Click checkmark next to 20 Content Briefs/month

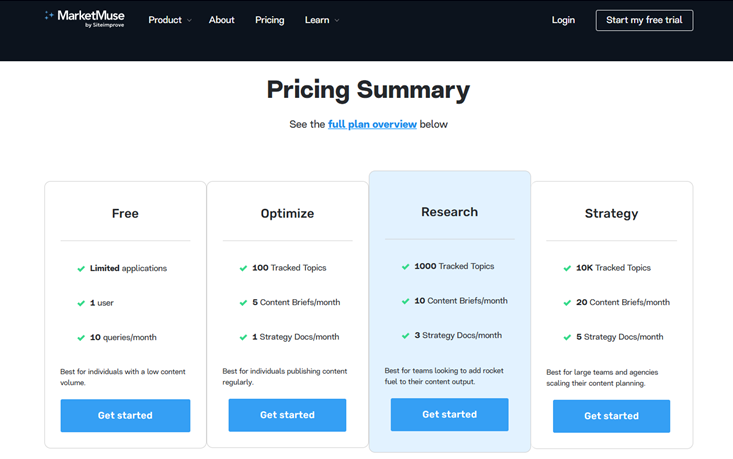coord(567,303)
